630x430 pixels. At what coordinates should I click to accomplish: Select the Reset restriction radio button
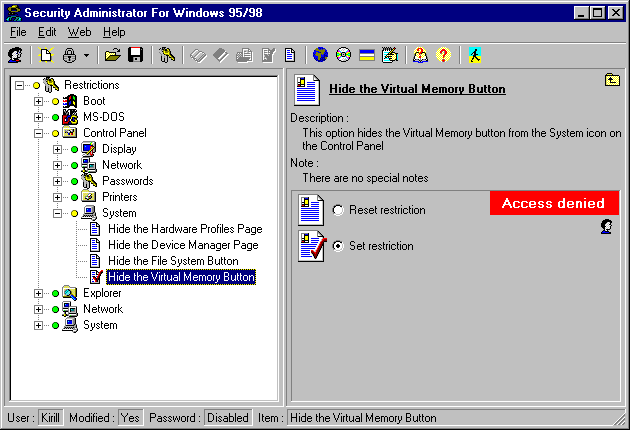coord(338,210)
